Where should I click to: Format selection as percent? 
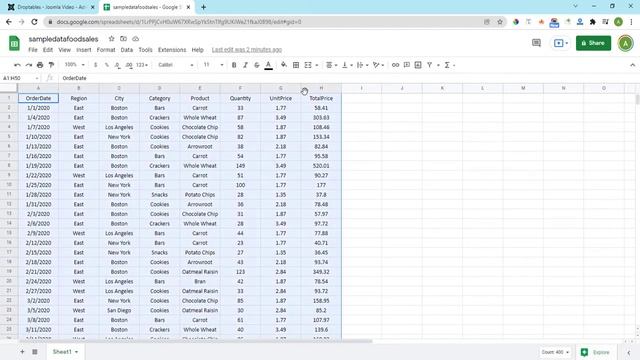107,65
